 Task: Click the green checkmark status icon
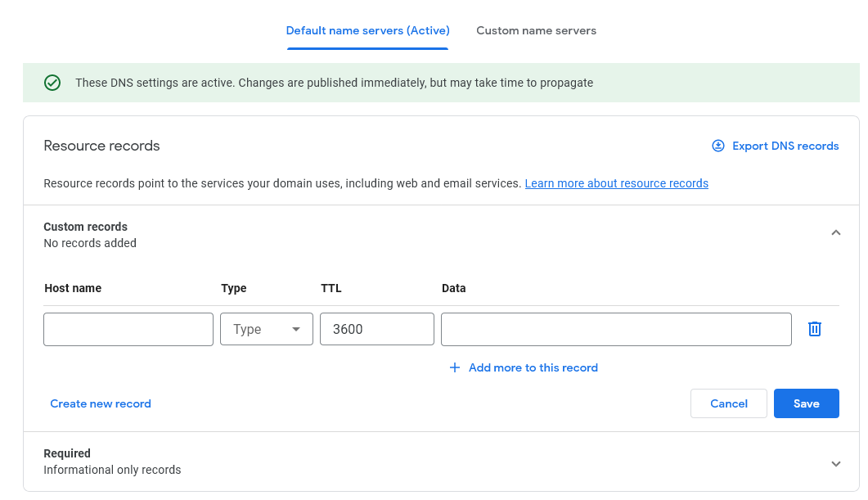[x=52, y=83]
